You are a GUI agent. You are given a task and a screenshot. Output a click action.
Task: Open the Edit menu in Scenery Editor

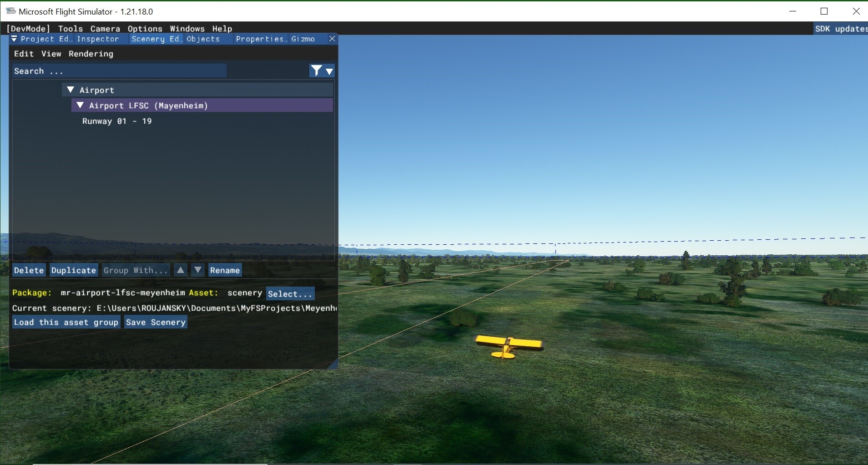24,54
